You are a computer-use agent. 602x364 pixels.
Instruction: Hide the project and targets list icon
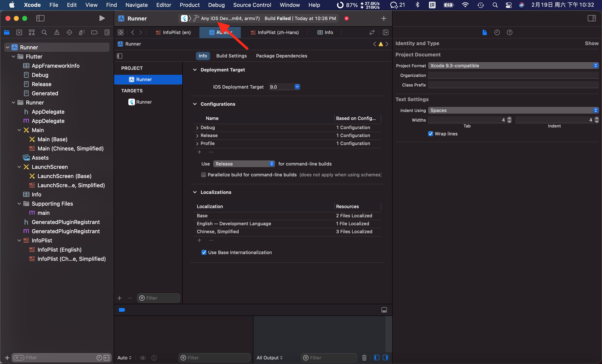[x=120, y=56]
